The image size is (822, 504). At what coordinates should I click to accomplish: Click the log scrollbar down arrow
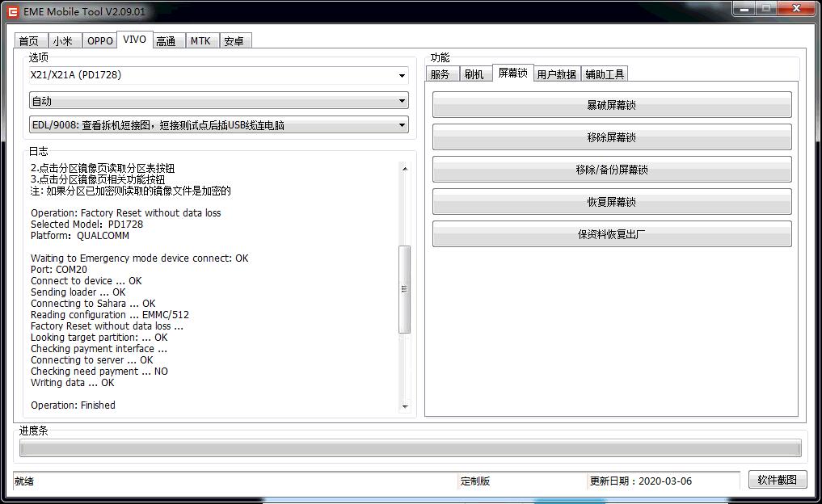coord(405,406)
